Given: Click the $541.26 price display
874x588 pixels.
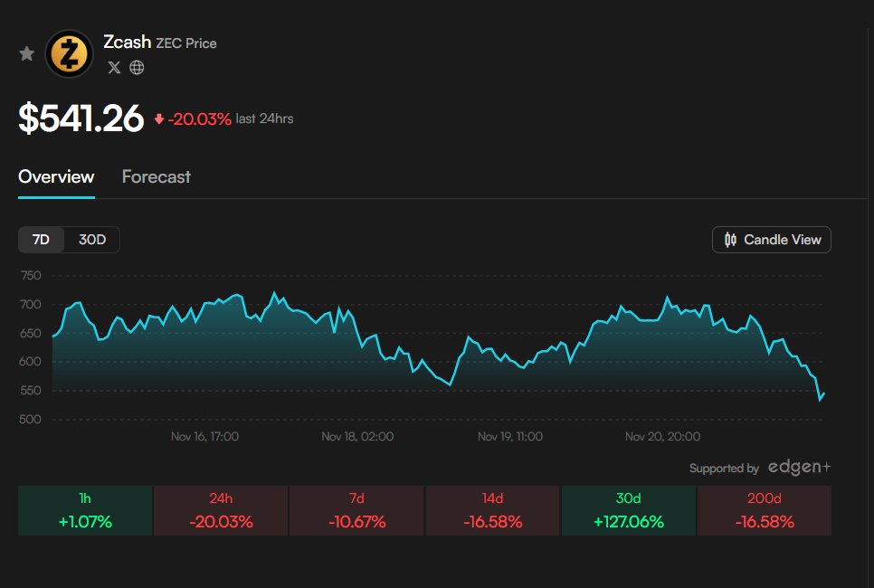Looking at the screenshot, I should tap(81, 118).
